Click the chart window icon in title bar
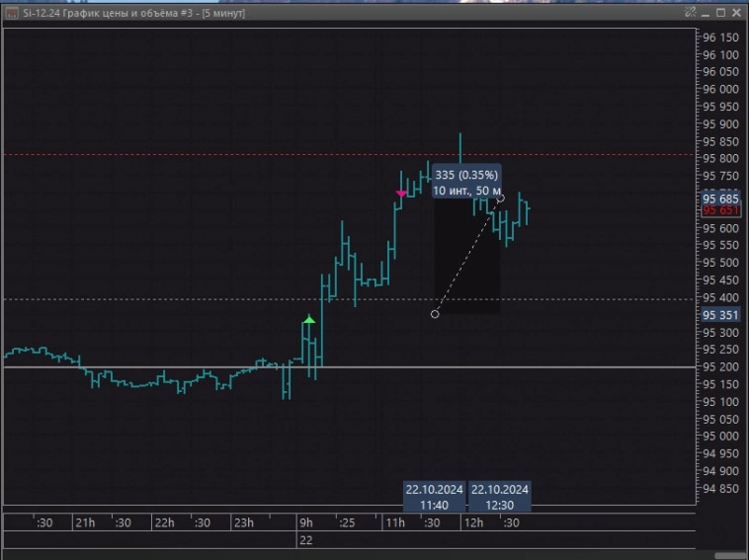This screenshot has height=560, width=749. tap(12, 13)
